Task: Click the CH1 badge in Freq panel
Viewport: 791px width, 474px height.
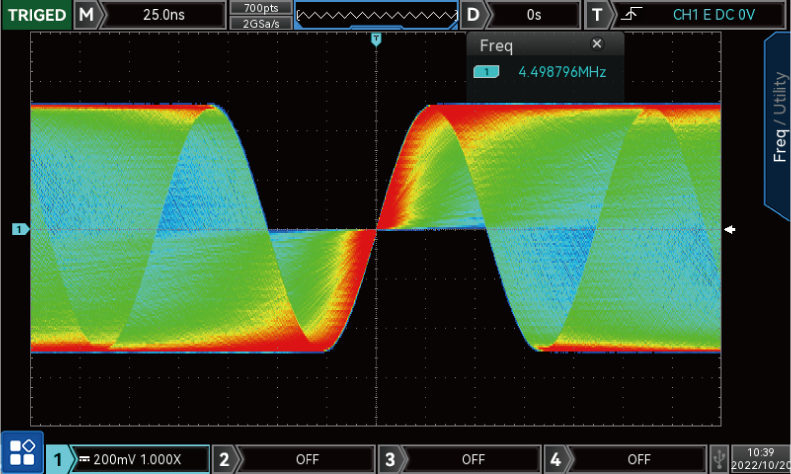Action: (487, 72)
